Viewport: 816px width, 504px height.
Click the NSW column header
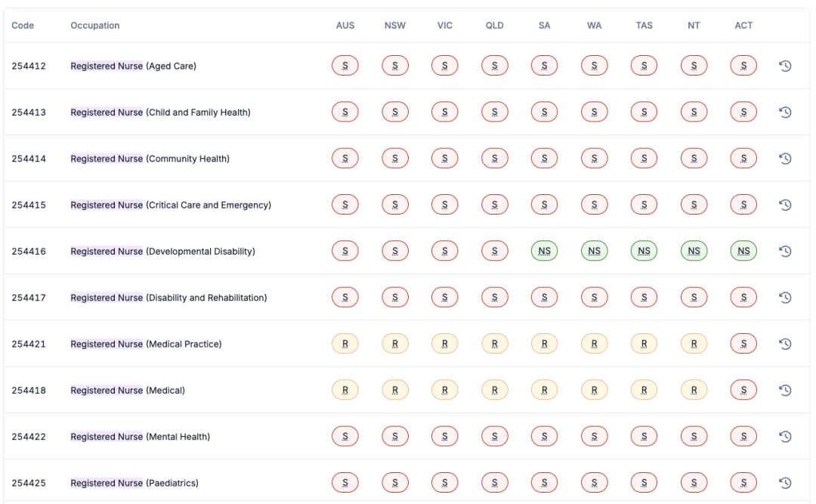click(394, 26)
